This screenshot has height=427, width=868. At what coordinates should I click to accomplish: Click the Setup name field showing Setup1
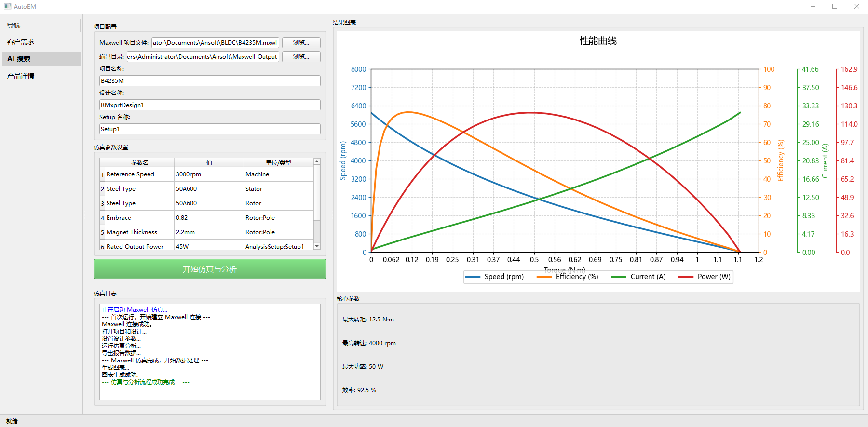pos(210,129)
